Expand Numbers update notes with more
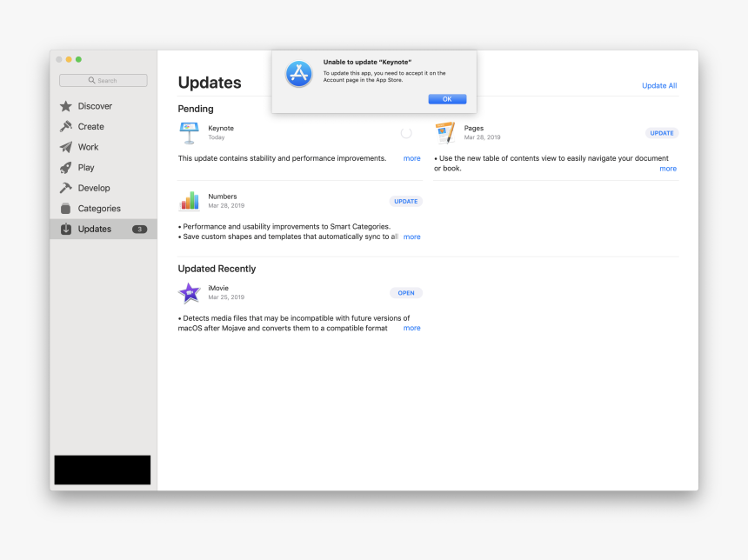Image resolution: width=748 pixels, height=560 pixels. click(411, 237)
